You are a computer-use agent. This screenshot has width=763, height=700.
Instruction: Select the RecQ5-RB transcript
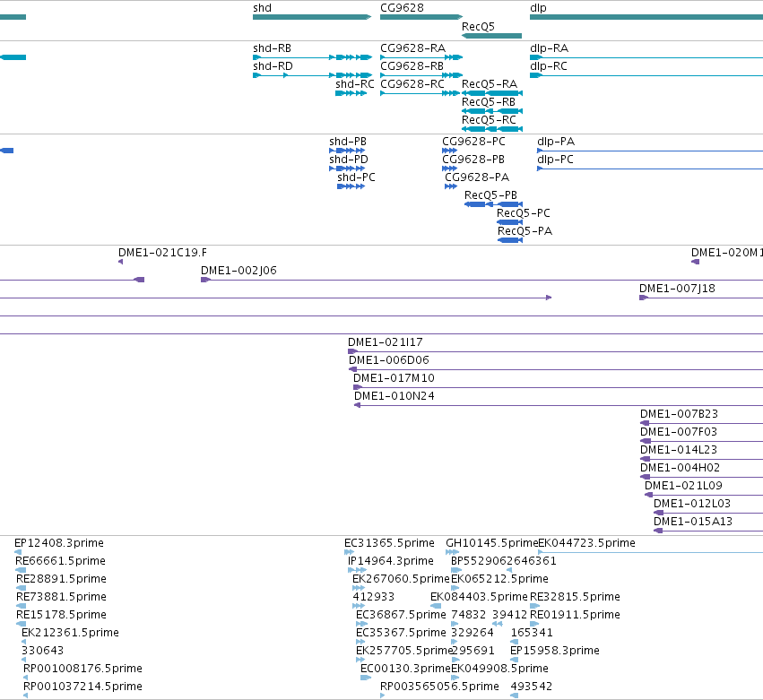[x=492, y=111]
